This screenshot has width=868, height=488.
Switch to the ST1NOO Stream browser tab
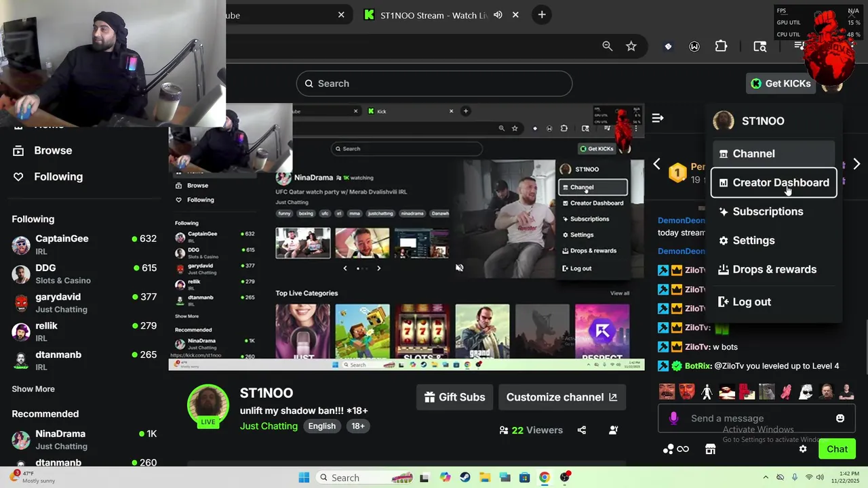434,15
